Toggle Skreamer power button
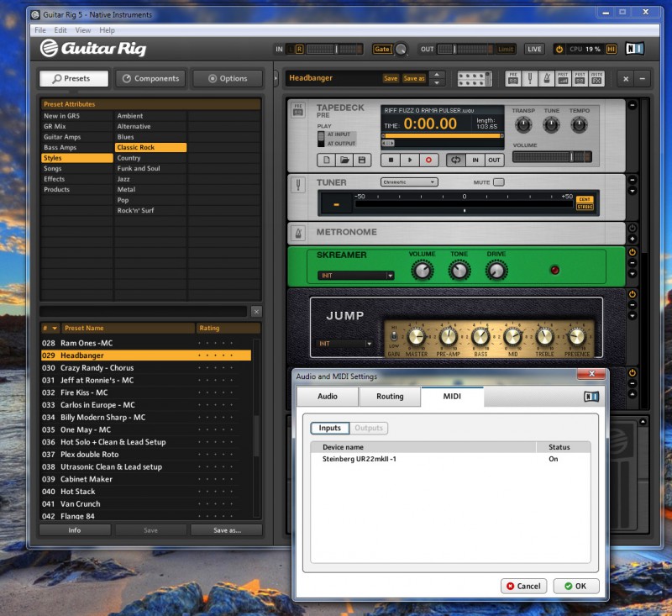The image size is (672, 616). (x=633, y=252)
